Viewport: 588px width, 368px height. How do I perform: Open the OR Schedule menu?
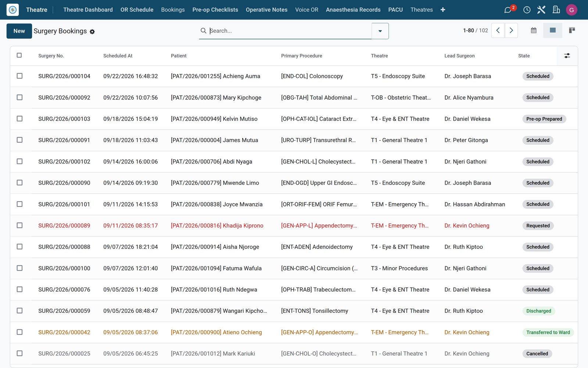137,10
